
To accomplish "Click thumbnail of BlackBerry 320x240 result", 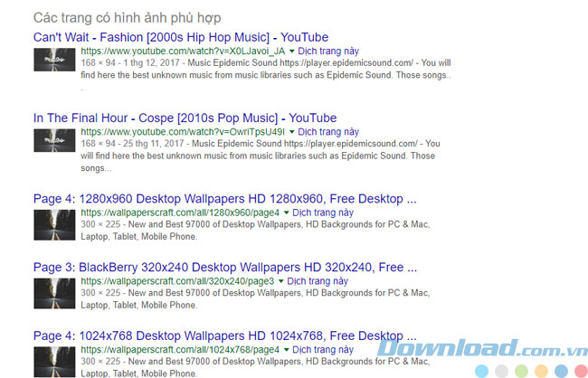I will 54,293.
